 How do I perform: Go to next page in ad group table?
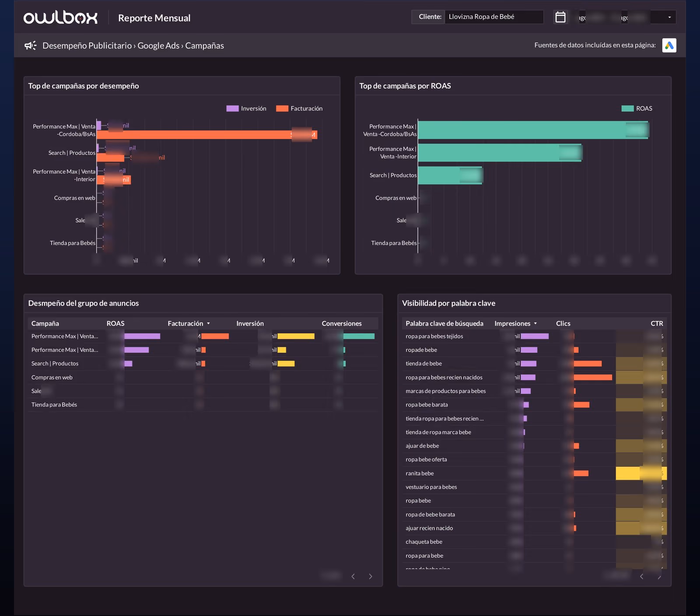(x=371, y=576)
